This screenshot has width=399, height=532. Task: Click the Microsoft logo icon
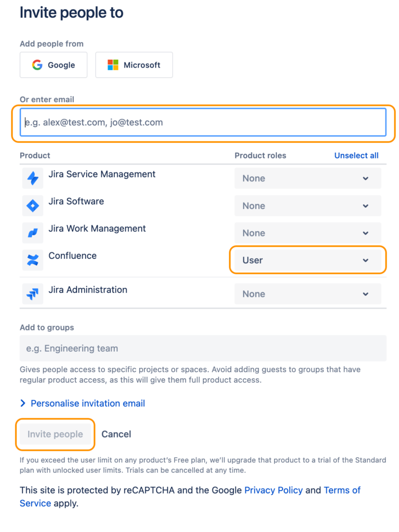point(113,65)
